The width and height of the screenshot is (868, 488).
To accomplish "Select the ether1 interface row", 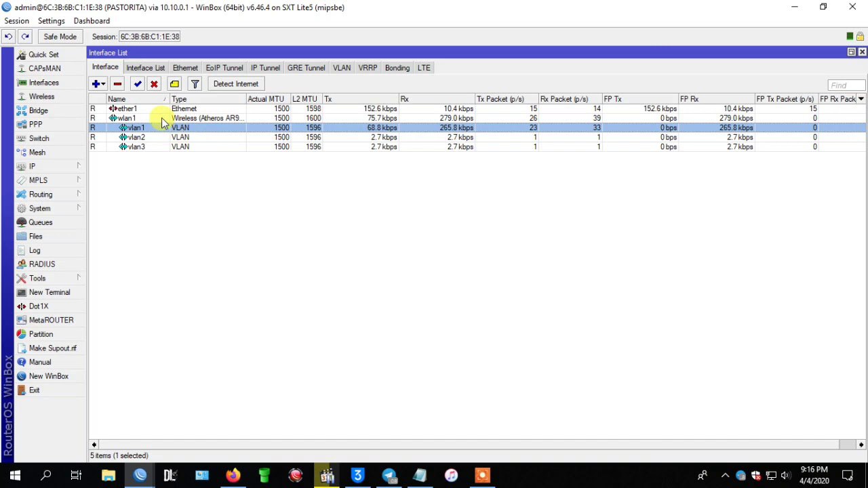I will 477,108.
